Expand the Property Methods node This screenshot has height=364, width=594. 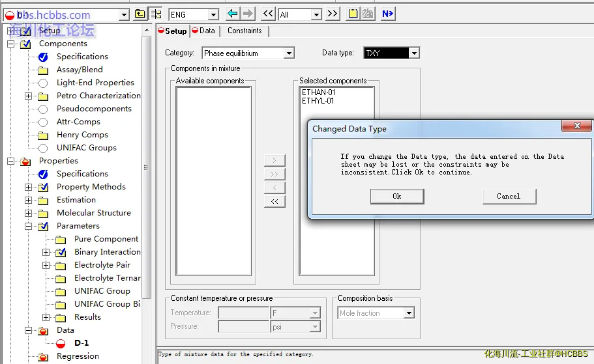pyautogui.click(x=29, y=188)
